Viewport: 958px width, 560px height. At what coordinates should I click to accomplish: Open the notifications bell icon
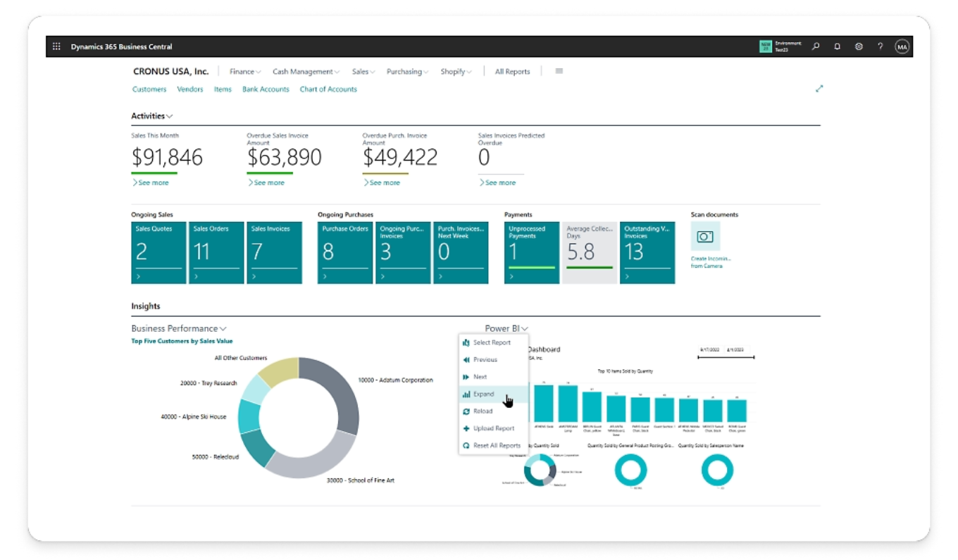point(838,46)
